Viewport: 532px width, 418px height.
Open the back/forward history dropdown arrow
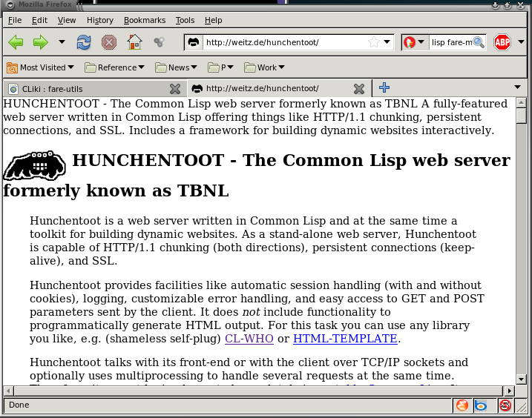click(x=62, y=42)
